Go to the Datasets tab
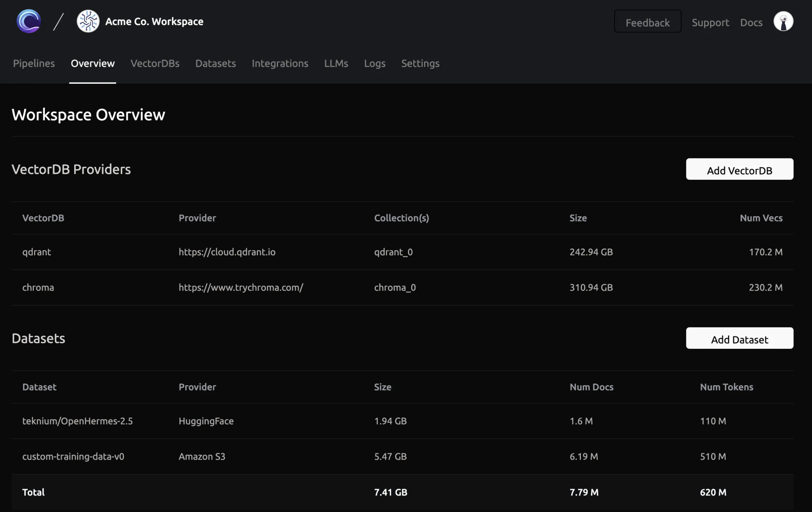This screenshot has height=512, width=812. 215,63
